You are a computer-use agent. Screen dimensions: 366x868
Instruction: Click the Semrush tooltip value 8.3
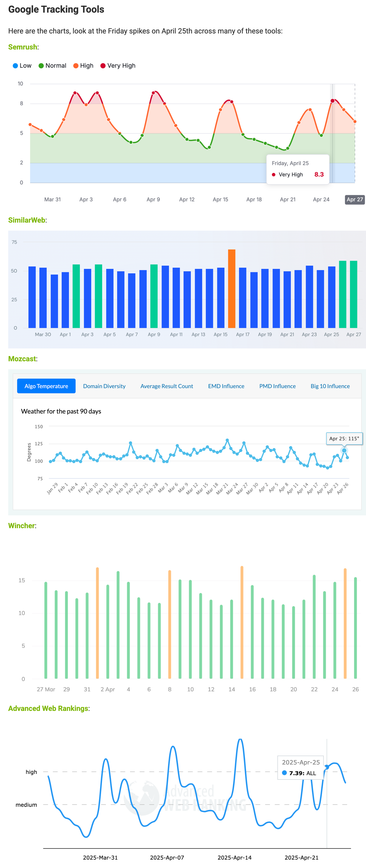[x=319, y=175]
